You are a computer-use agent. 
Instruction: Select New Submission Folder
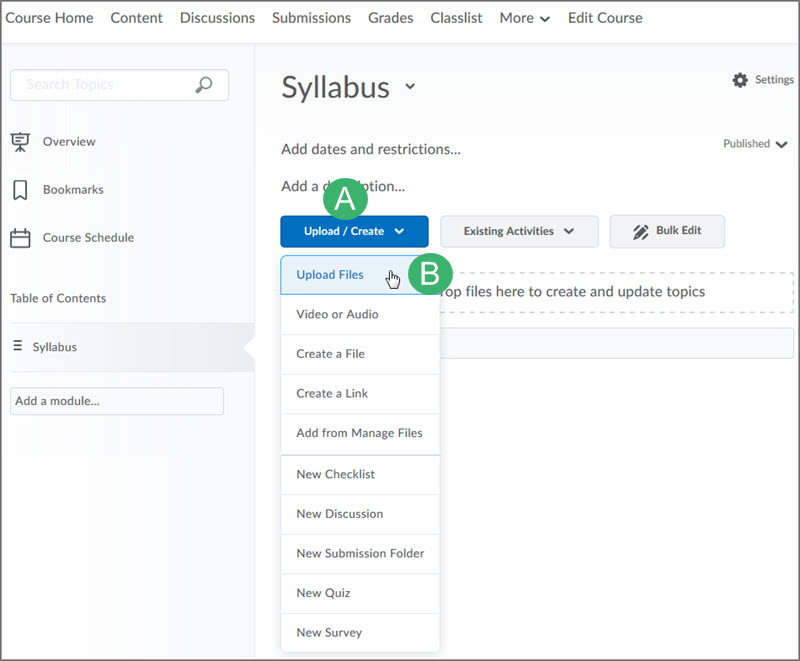(x=360, y=554)
